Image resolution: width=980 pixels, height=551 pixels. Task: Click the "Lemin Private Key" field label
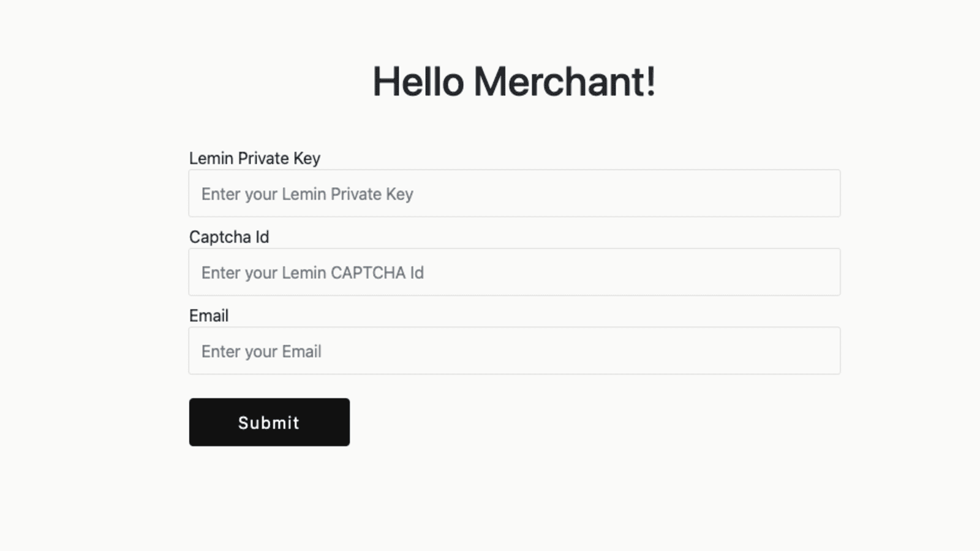click(254, 159)
